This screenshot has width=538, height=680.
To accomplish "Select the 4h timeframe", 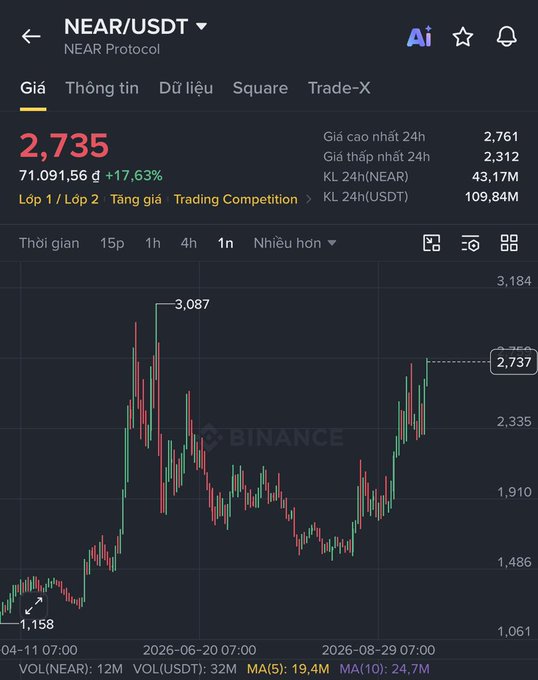I will pos(189,243).
